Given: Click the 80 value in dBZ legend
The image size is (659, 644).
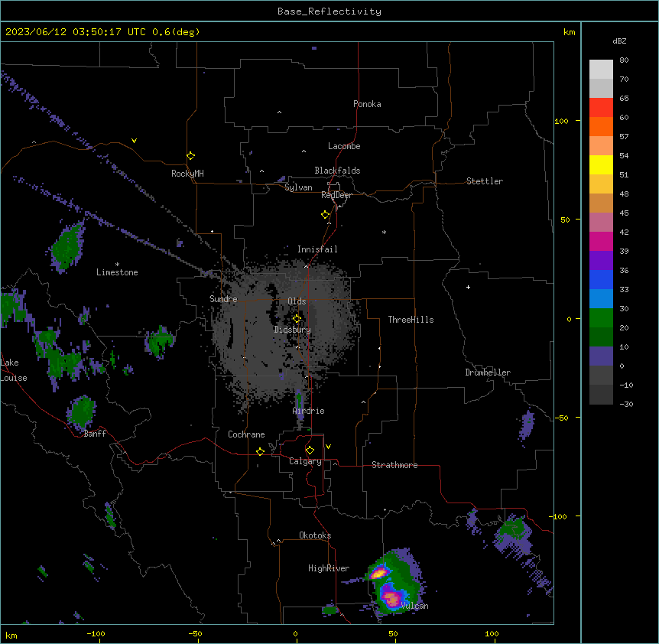Looking at the screenshot, I should pyautogui.click(x=624, y=60).
